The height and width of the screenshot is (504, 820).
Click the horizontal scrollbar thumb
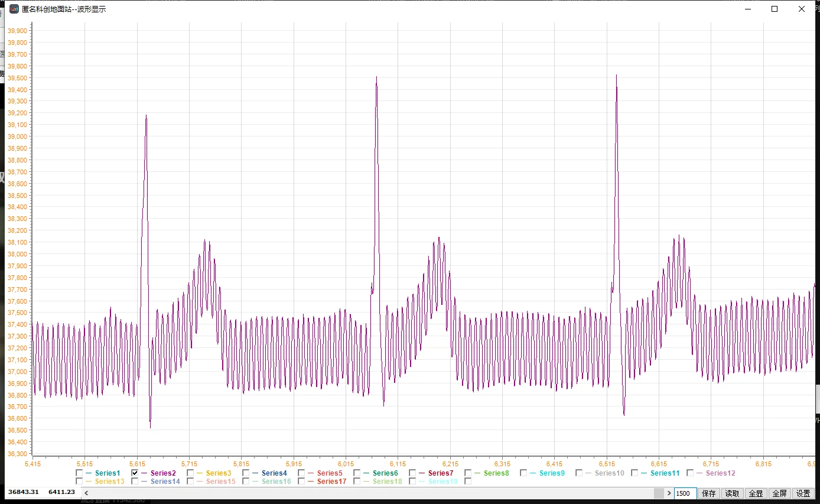tap(659, 493)
